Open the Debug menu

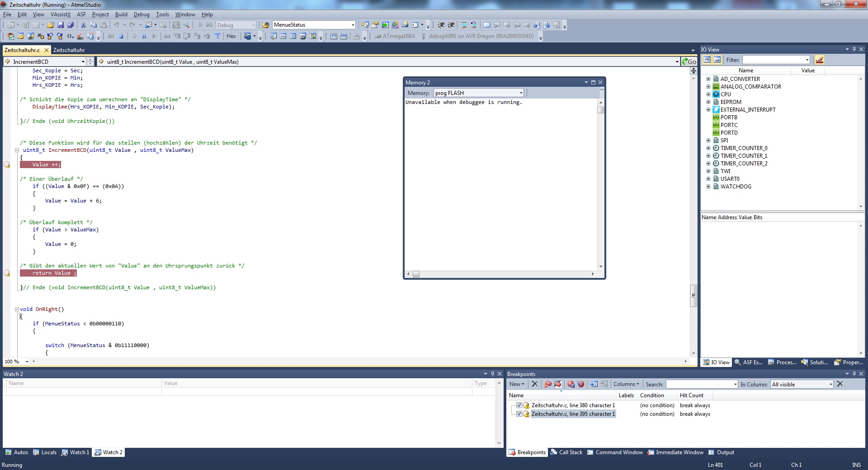(142, 14)
